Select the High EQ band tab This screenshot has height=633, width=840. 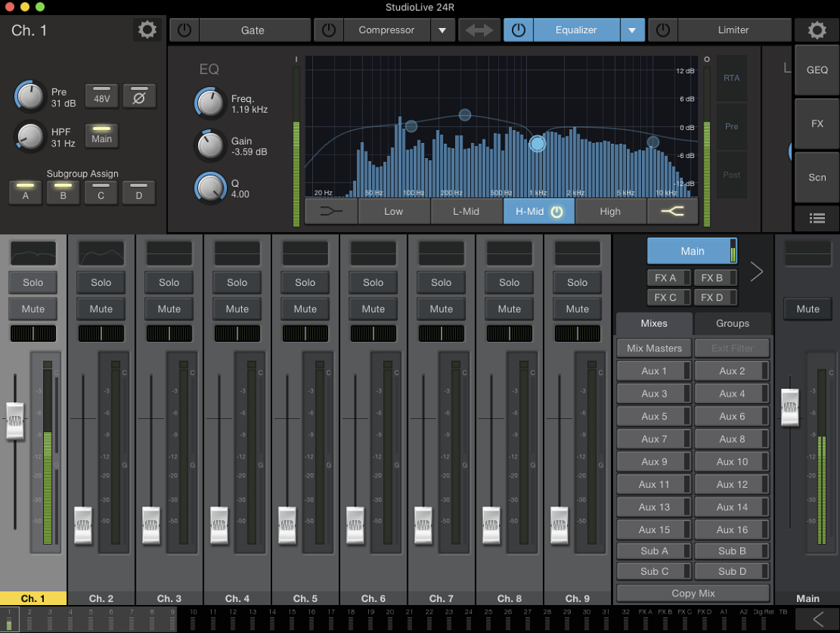coord(610,211)
